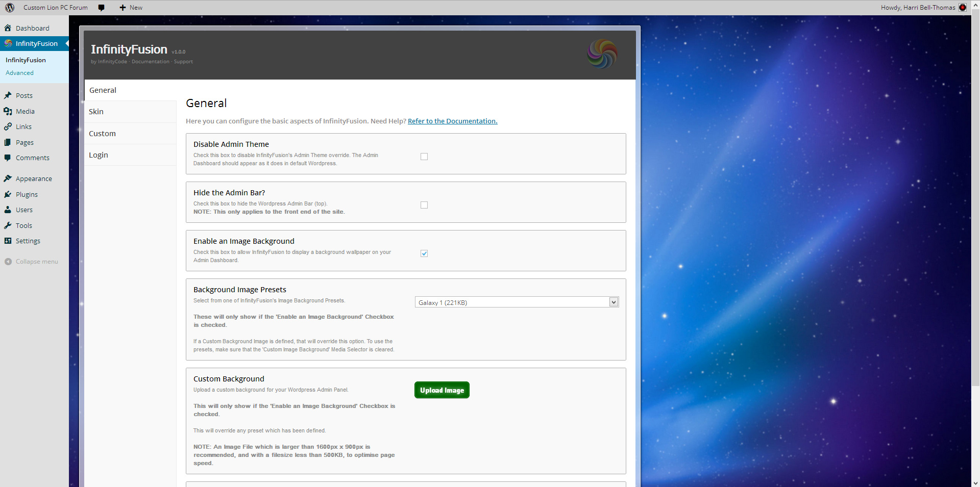Open the Advanced submenu item

pyautogui.click(x=19, y=73)
